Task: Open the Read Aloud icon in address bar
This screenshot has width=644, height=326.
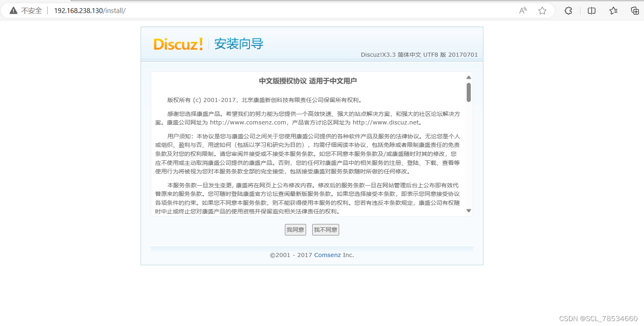Action: coord(523,11)
